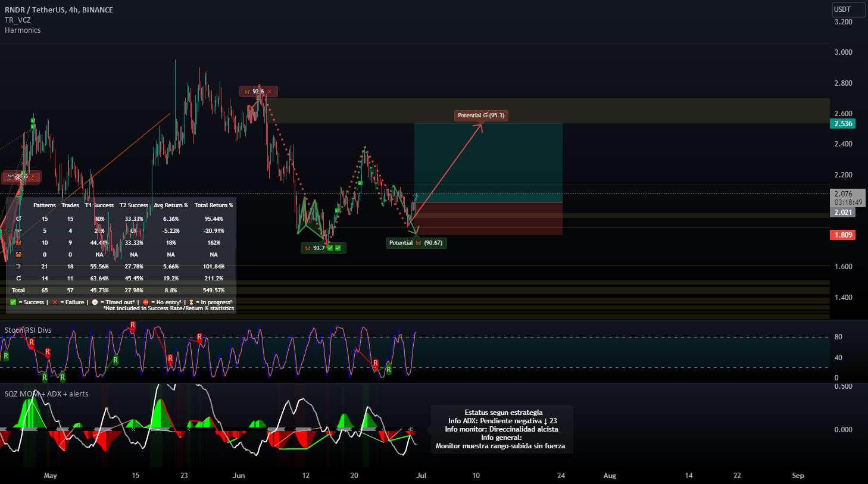Click the 'Aug' time axis label

(610, 476)
